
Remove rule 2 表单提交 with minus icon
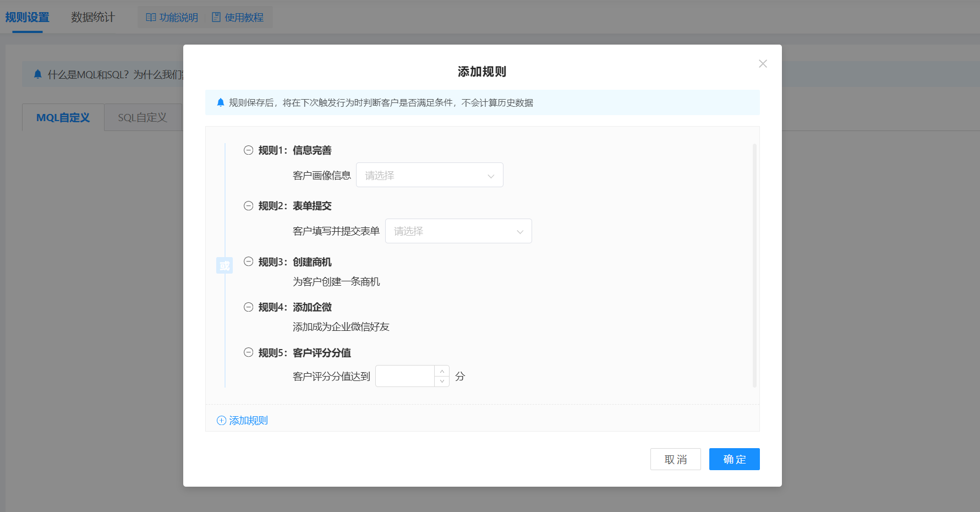click(249, 206)
